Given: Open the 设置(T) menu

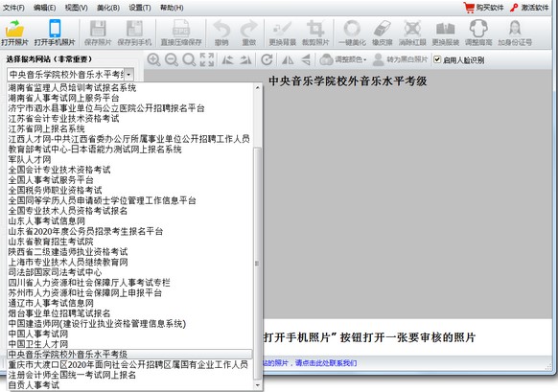Looking at the screenshot, I should point(140,8).
